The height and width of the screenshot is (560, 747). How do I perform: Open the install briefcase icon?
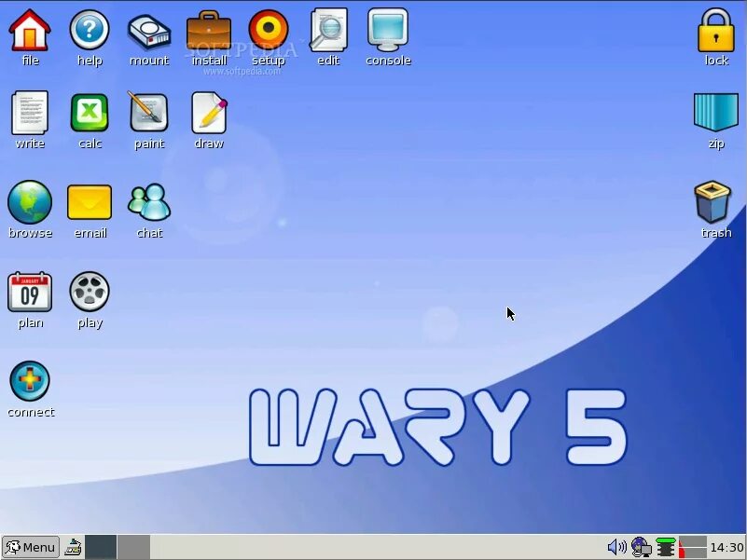[x=209, y=31]
